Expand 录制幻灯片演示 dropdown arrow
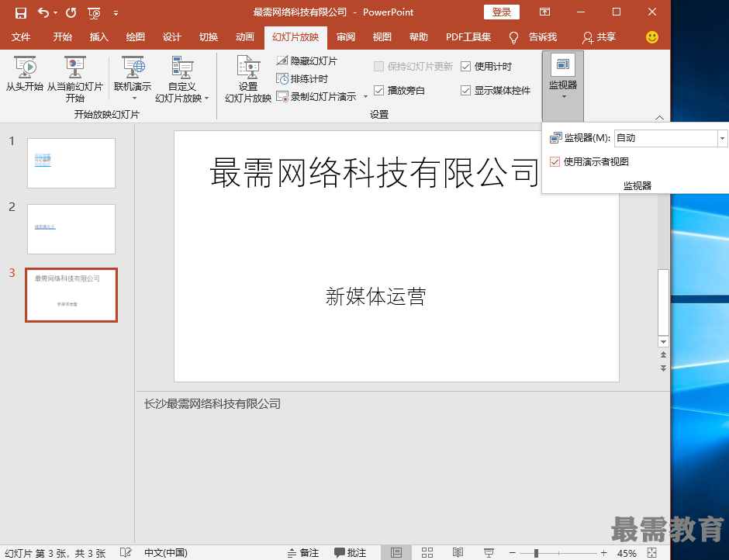The width and height of the screenshot is (729, 560). [x=365, y=97]
